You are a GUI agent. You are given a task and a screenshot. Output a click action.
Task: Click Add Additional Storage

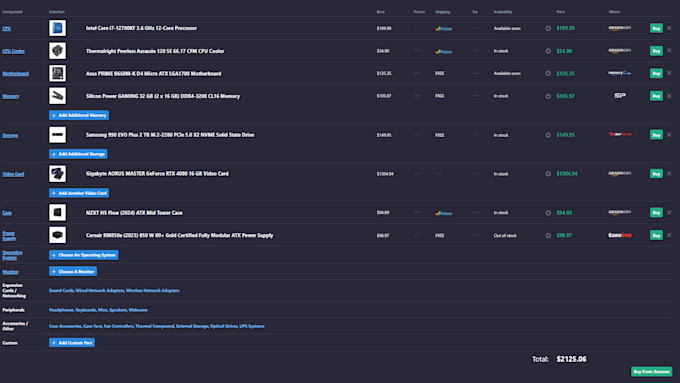click(x=78, y=154)
